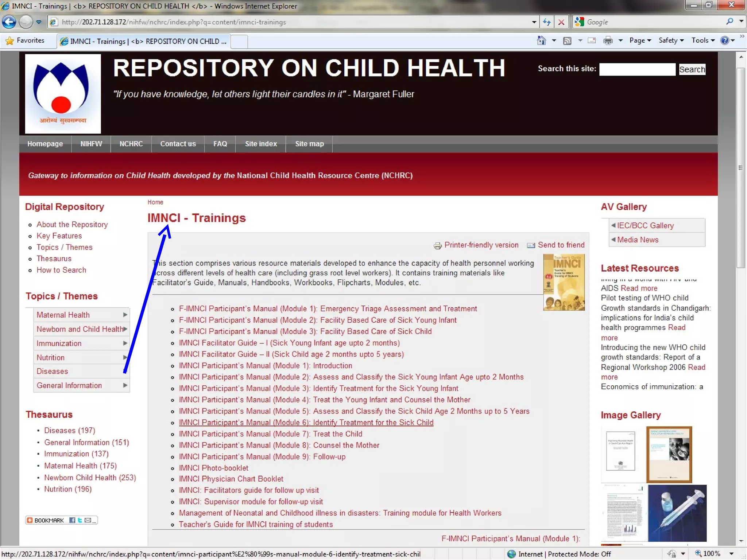Open the address bar history dropdown
747x560 pixels.
tap(534, 22)
